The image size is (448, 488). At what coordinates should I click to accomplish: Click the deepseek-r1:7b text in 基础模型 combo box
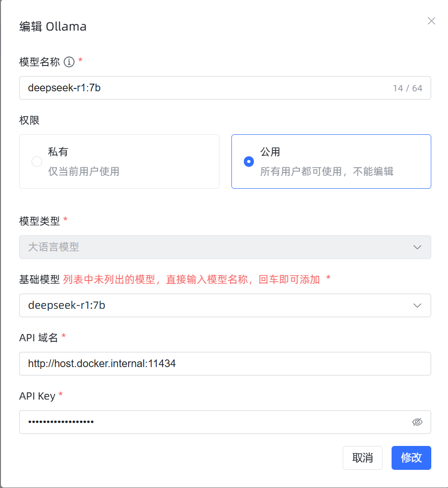67,305
